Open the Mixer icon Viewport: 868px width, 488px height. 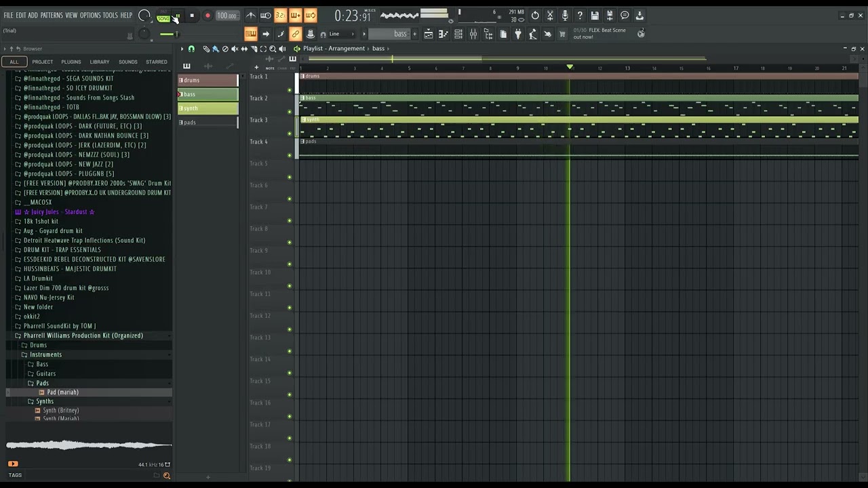pyautogui.click(x=473, y=34)
